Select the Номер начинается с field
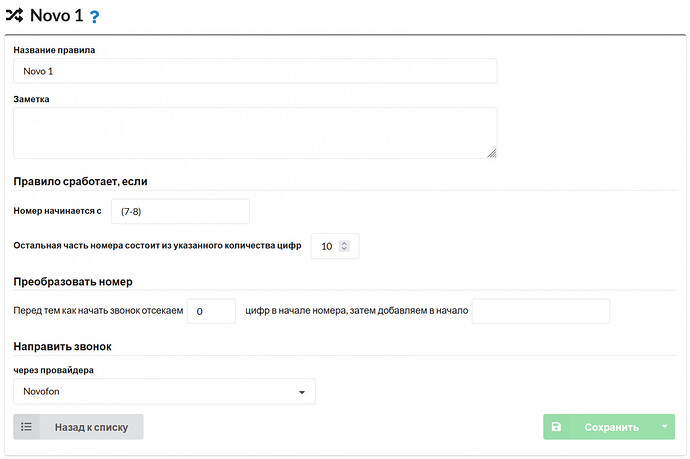Viewport: 690px width, 459px height. (x=180, y=211)
